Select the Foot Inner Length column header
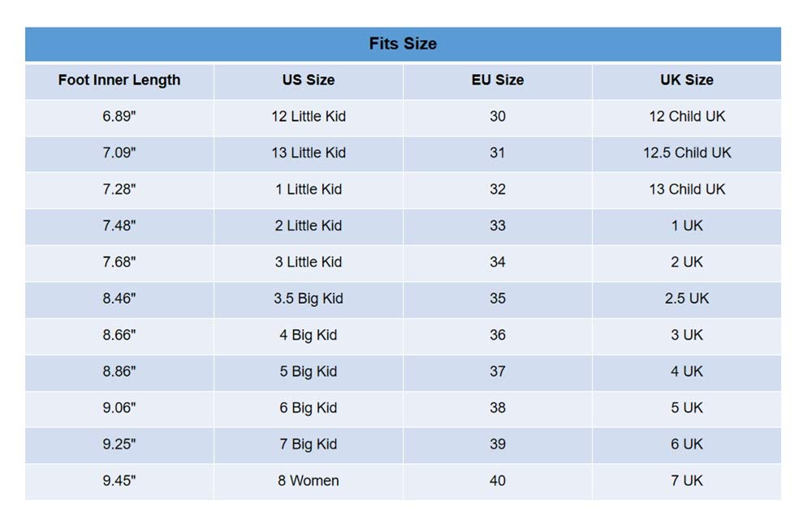The height and width of the screenshot is (528, 812). click(119, 80)
